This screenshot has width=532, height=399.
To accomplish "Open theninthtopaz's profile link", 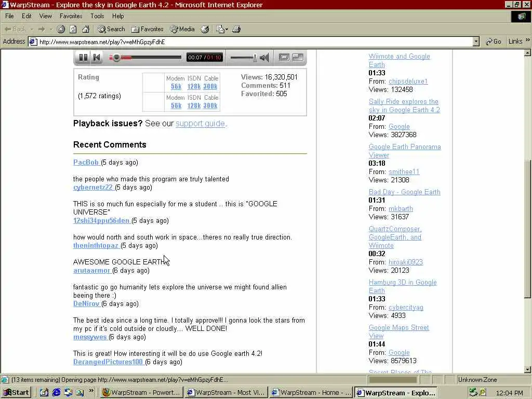I will 96,246.
